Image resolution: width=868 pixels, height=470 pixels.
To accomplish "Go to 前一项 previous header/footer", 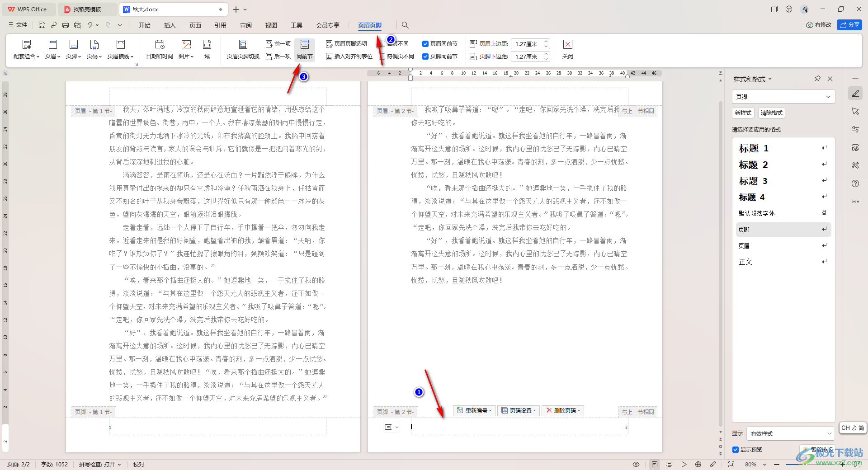I will pyautogui.click(x=278, y=44).
